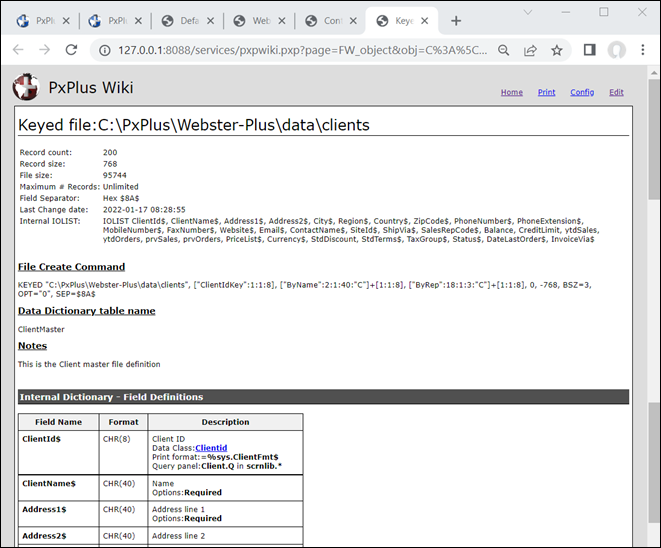Open the Config link
Viewport: 661px width, 548px height.
[x=582, y=92]
